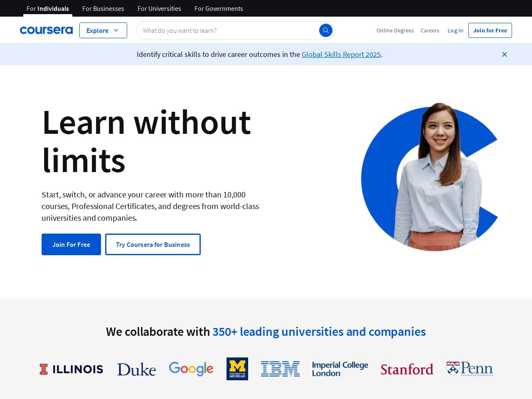532x399 pixels.
Task: Click the Log In link
Action: click(455, 30)
